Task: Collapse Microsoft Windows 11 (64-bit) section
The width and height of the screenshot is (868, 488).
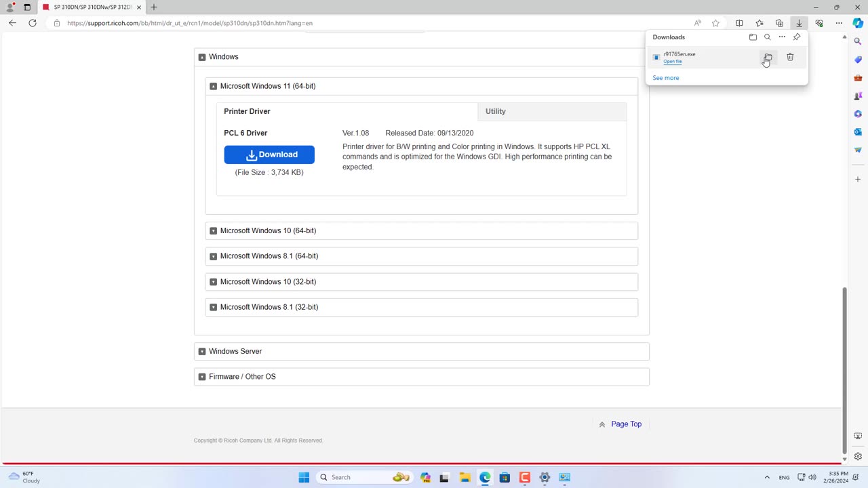Action: click(213, 86)
